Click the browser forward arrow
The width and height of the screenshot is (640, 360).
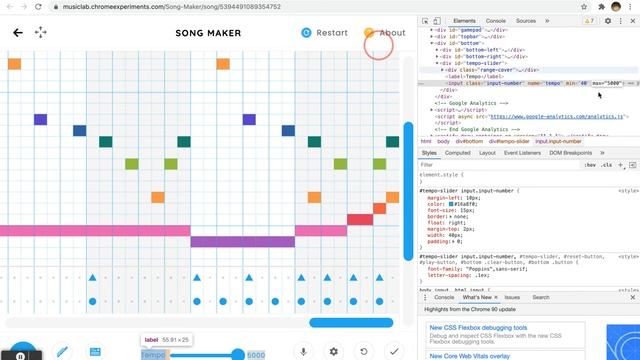24,7
